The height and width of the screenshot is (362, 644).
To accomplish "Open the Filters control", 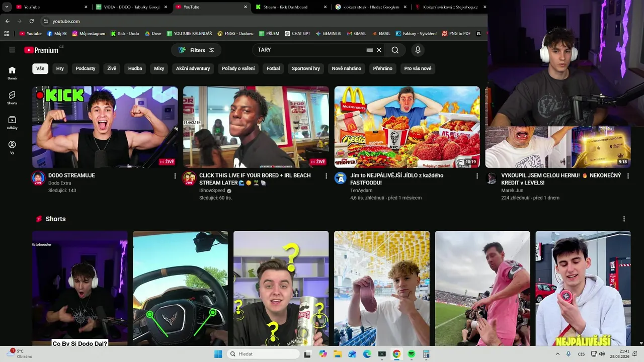I will [x=196, y=50].
